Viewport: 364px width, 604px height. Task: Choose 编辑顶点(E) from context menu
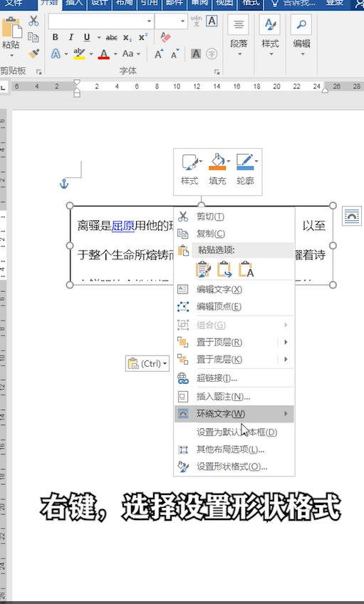[x=234, y=306]
